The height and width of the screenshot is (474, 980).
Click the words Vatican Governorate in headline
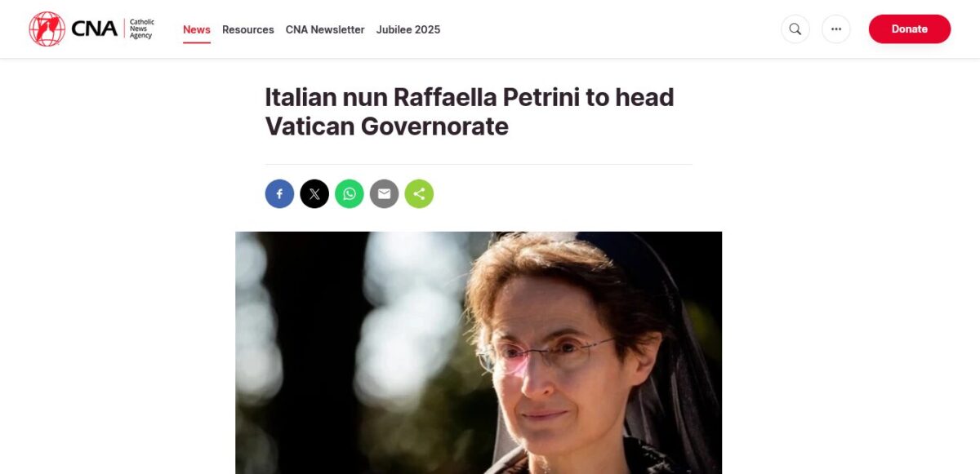[x=386, y=126]
